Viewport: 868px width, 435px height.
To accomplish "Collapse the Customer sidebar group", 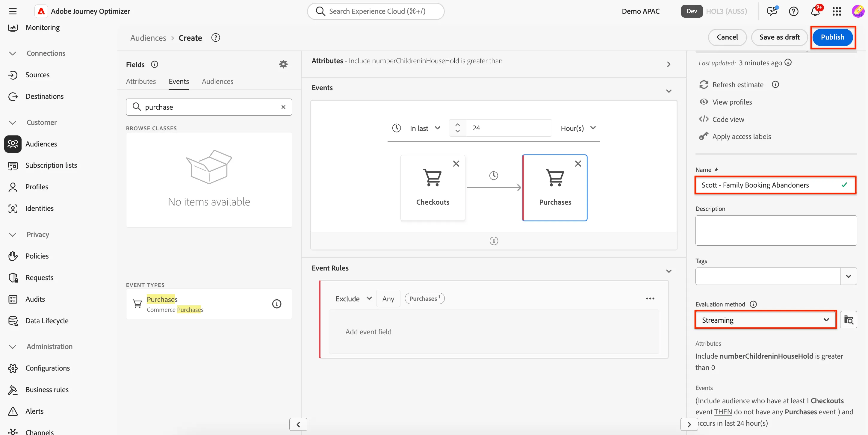I will 13,122.
